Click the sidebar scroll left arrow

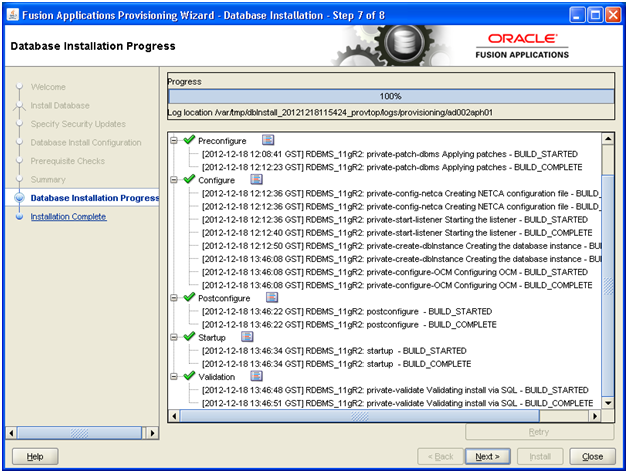point(11,433)
